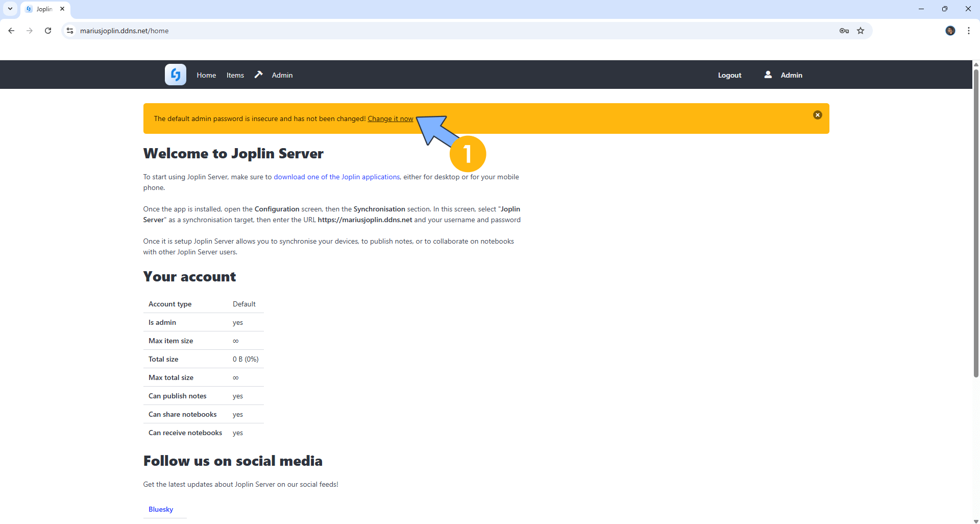Open the Items menu item
The height and width of the screenshot is (524, 980).
[x=235, y=75]
